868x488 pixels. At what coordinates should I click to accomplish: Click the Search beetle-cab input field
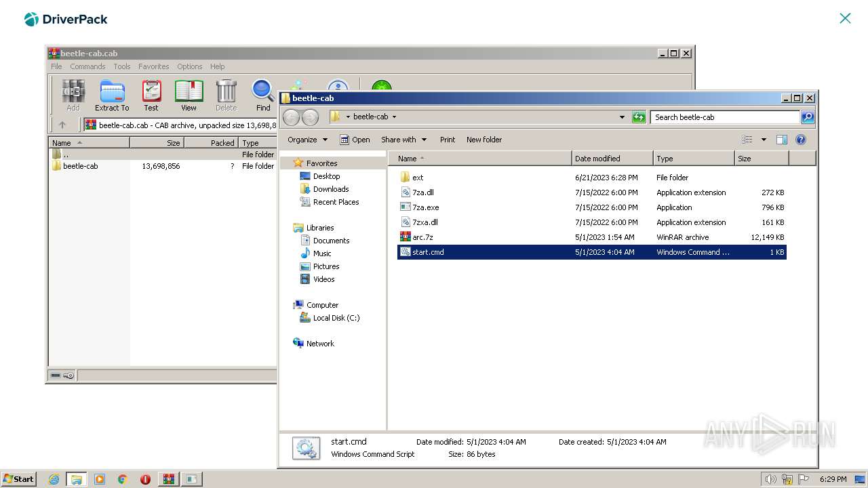pyautogui.click(x=725, y=117)
